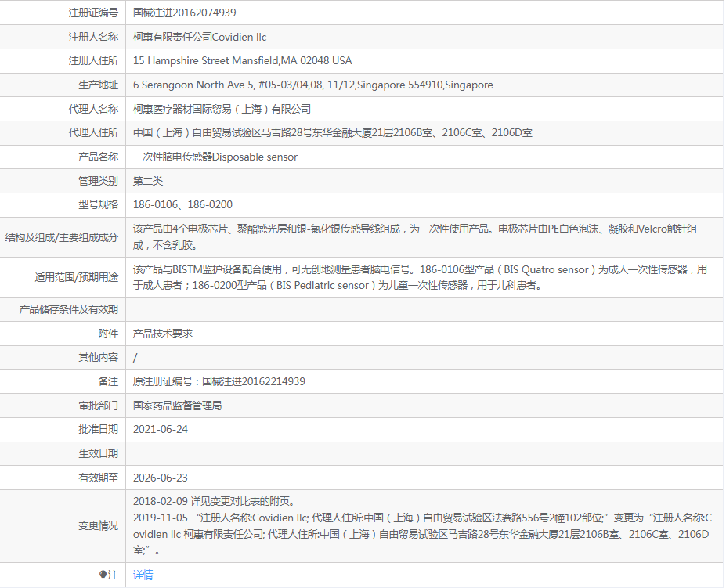726x588 pixels.
Task: Select address 15 Hampshire Street Mansfield
Action: coord(242,60)
